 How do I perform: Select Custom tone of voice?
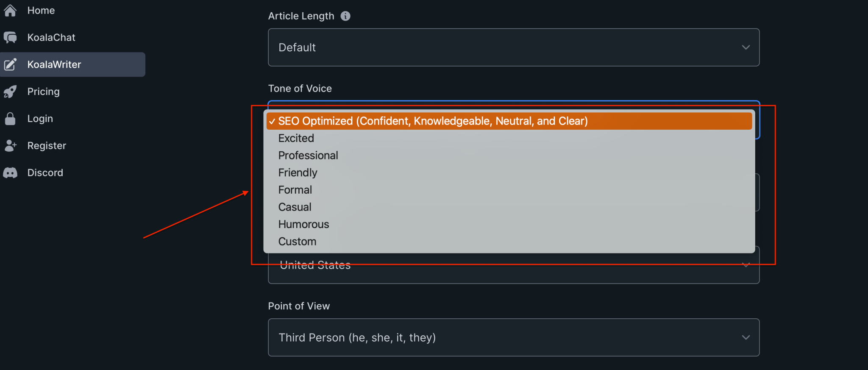click(509, 242)
